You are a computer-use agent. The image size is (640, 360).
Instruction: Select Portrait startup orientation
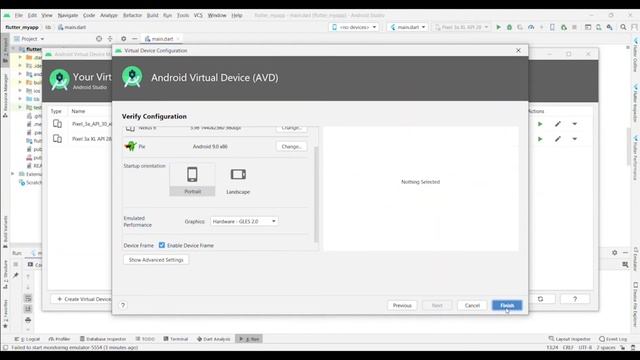192,180
